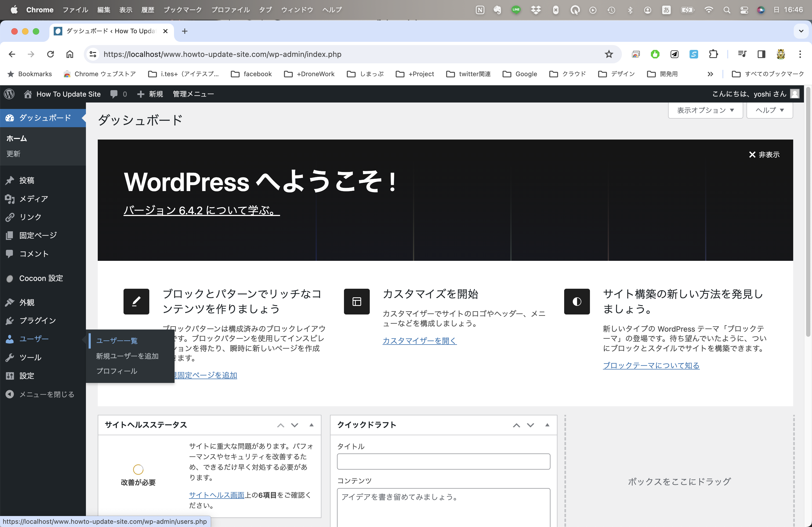
Task: Open the Posts (投稿) pin icon menu
Action: click(10, 180)
